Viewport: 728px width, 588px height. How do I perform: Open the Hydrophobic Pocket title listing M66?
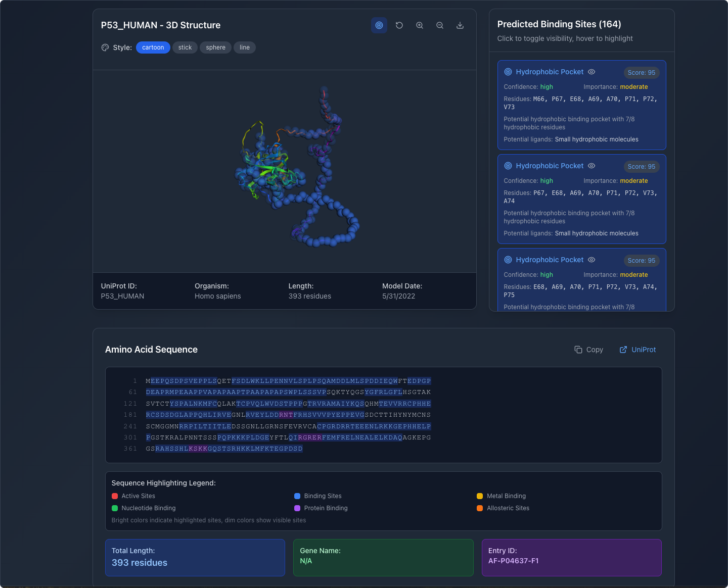click(x=550, y=72)
